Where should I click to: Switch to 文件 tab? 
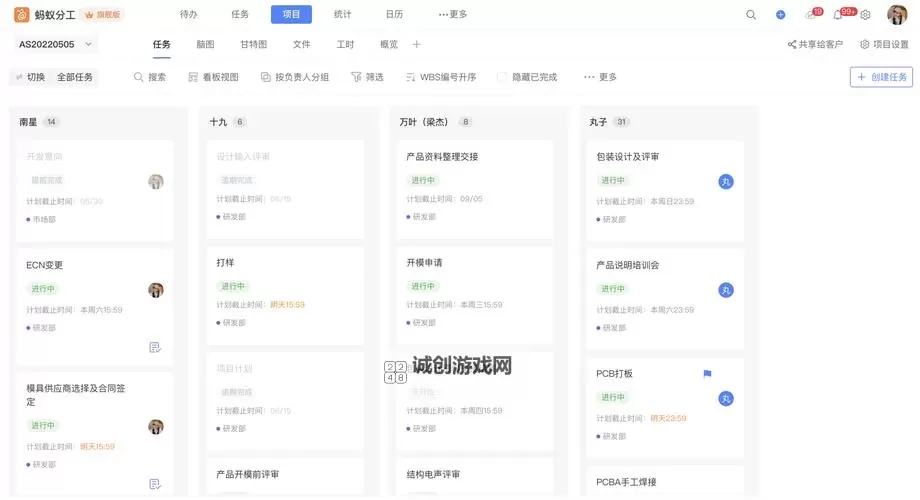(x=302, y=44)
